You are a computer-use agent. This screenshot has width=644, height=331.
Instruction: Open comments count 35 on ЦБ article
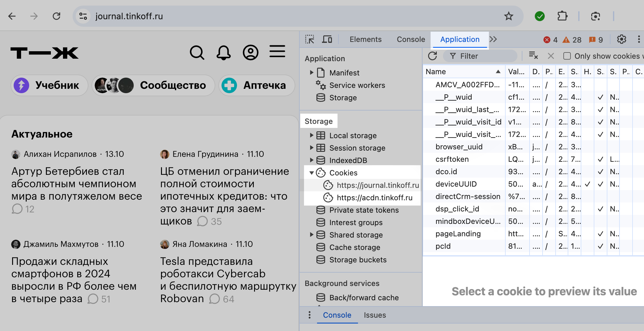pyautogui.click(x=209, y=221)
